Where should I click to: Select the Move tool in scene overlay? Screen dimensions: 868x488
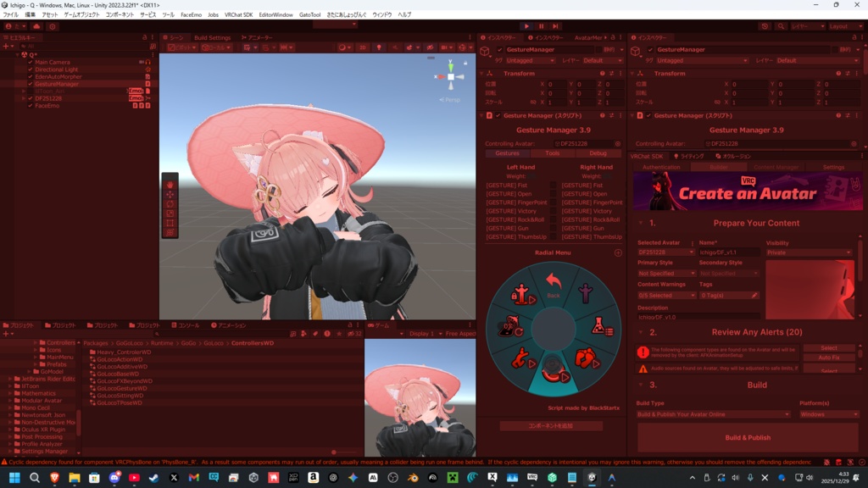(x=170, y=194)
